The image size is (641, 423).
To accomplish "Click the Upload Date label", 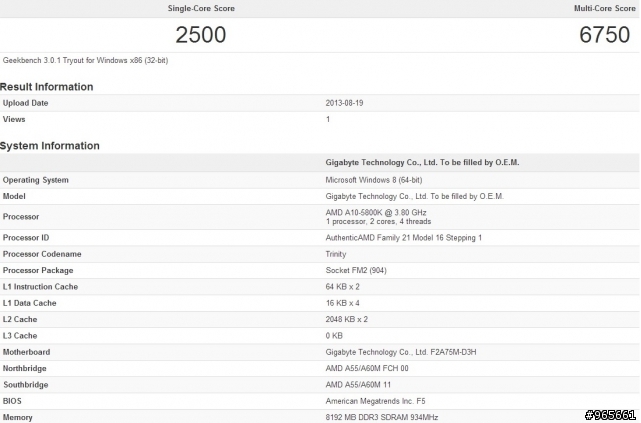I will pyautogui.click(x=25, y=103).
